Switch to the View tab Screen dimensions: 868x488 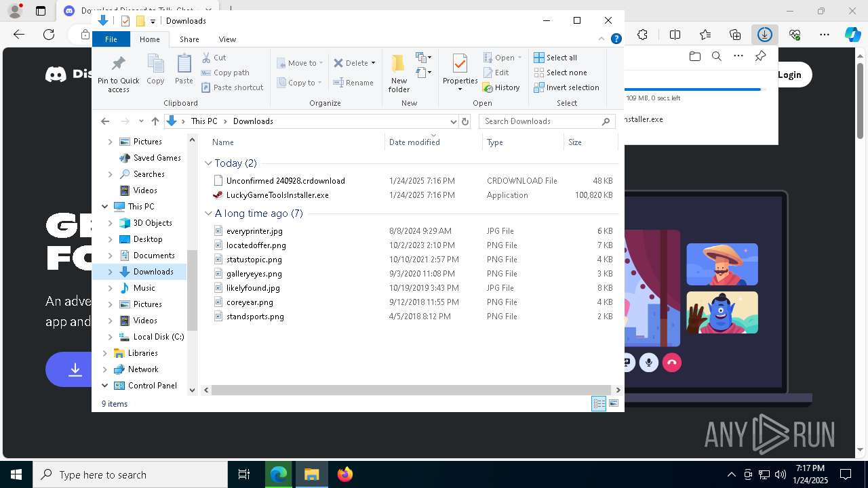click(x=227, y=39)
